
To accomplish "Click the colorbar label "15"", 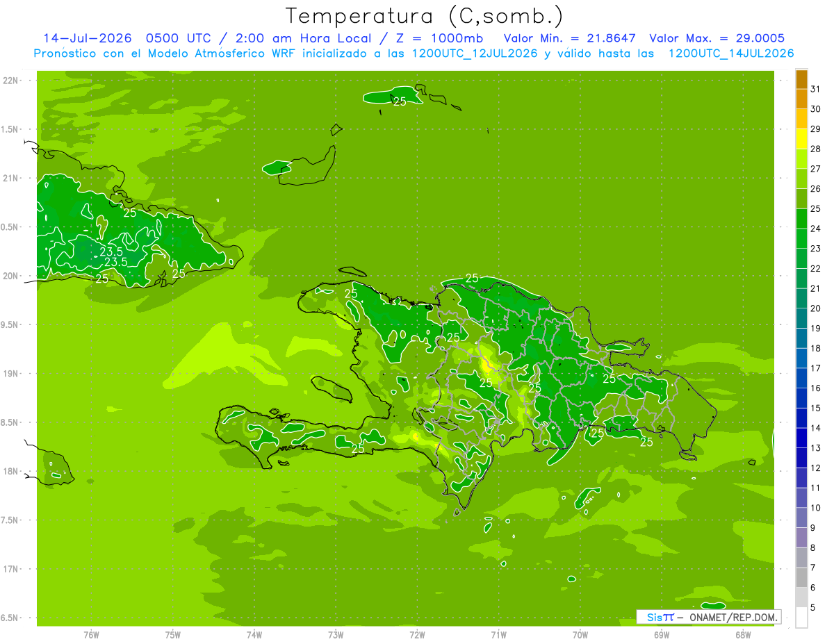I will [x=816, y=408].
